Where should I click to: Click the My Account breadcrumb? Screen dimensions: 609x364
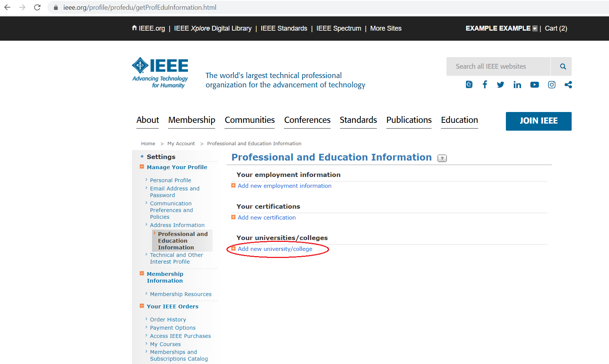(x=181, y=144)
